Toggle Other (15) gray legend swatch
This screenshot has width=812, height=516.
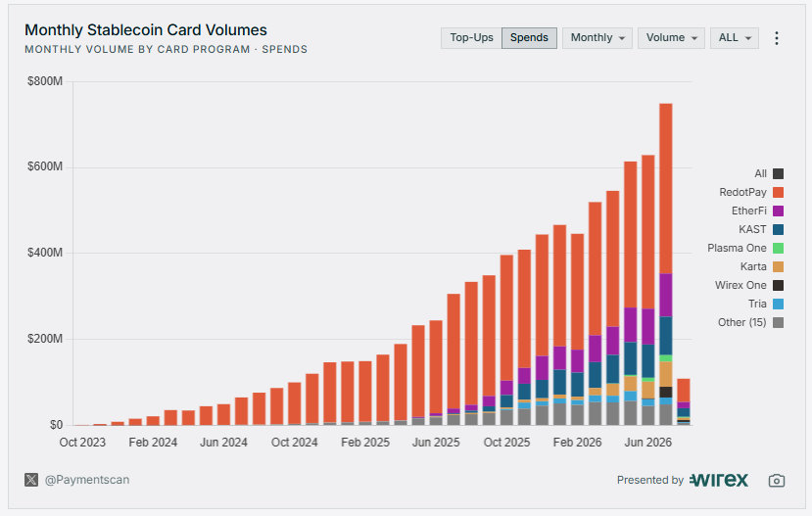coord(778,322)
